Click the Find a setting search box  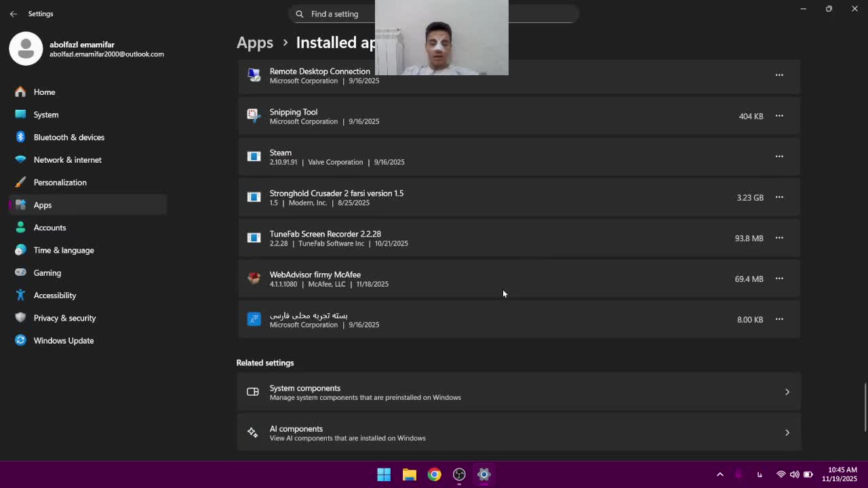[434, 14]
